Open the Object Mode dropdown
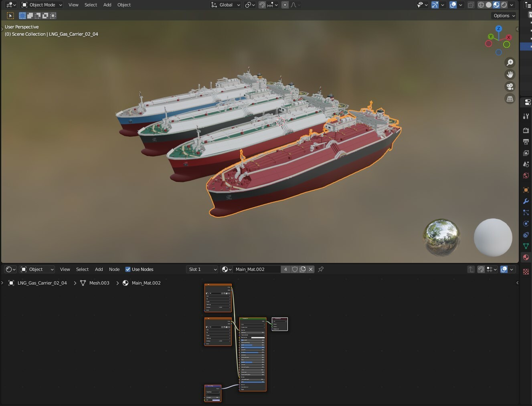Viewport: 532px width, 406px height. point(41,4)
